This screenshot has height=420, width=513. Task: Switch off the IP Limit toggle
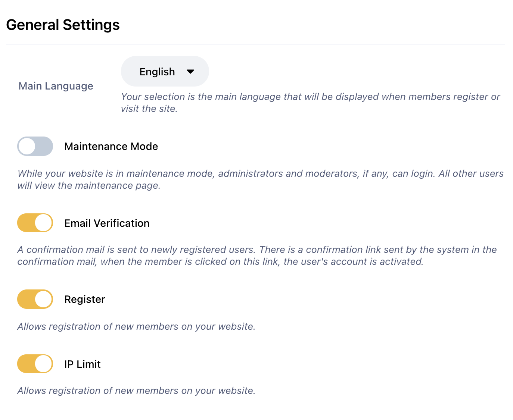pyautogui.click(x=35, y=364)
